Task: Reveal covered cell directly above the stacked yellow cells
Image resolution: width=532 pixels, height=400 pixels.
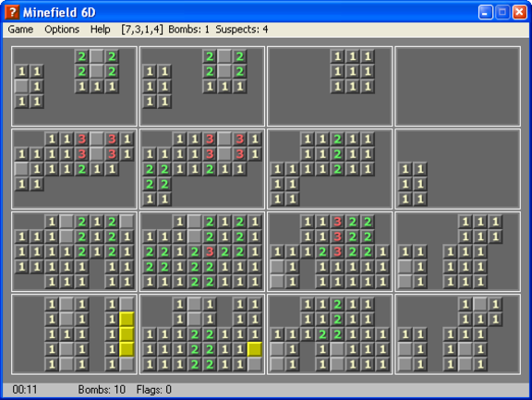Action: (x=127, y=304)
